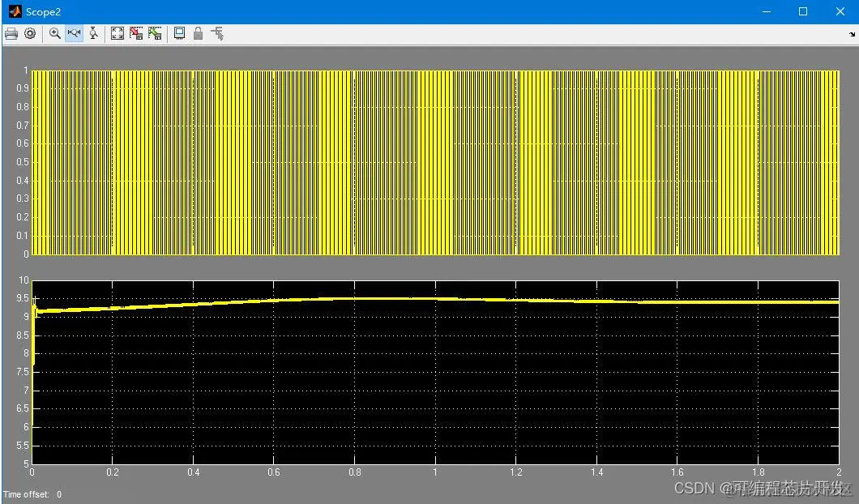Viewport: 859px width, 504px height.
Task: Click the x-axis tick label 1.6
Action: [677, 472]
